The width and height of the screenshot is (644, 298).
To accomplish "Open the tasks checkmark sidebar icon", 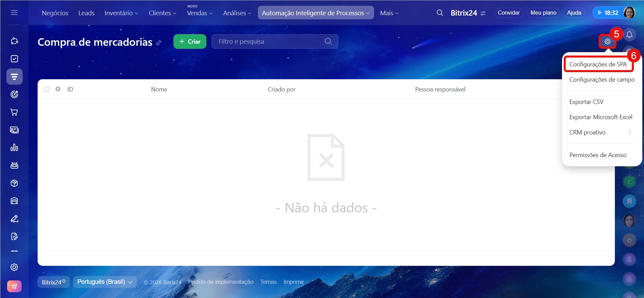I will coord(14,59).
